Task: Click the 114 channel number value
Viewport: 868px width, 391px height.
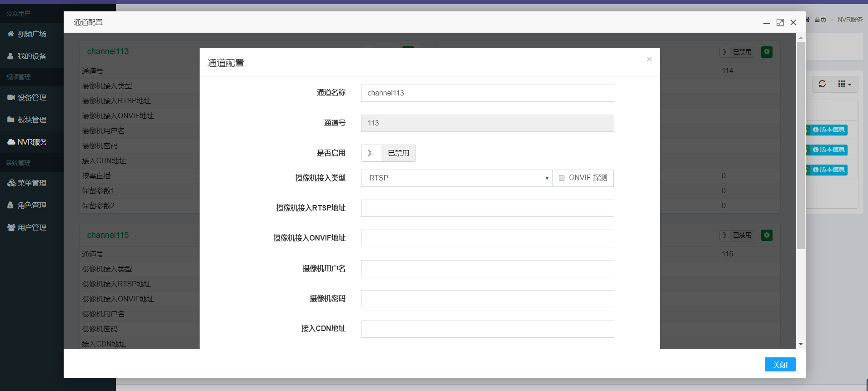Action: [x=728, y=71]
